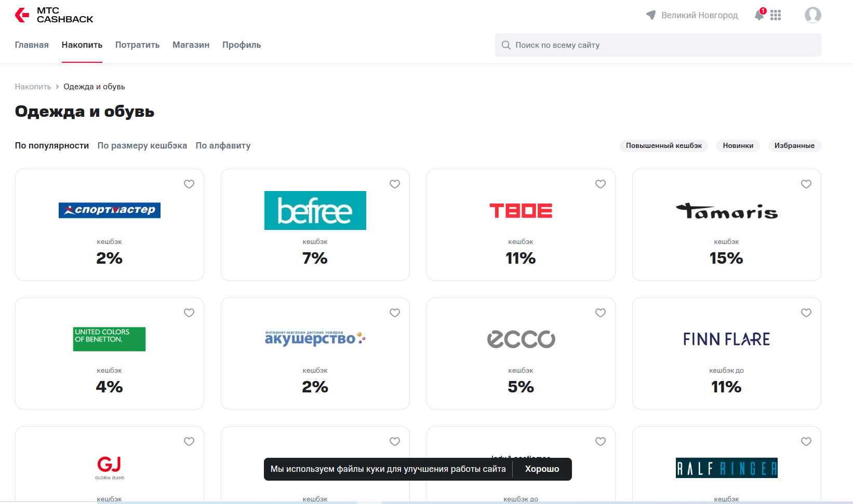Open the Потратить menu tab
The height and width of the screenshot is (504, 853).
[137, 45]
